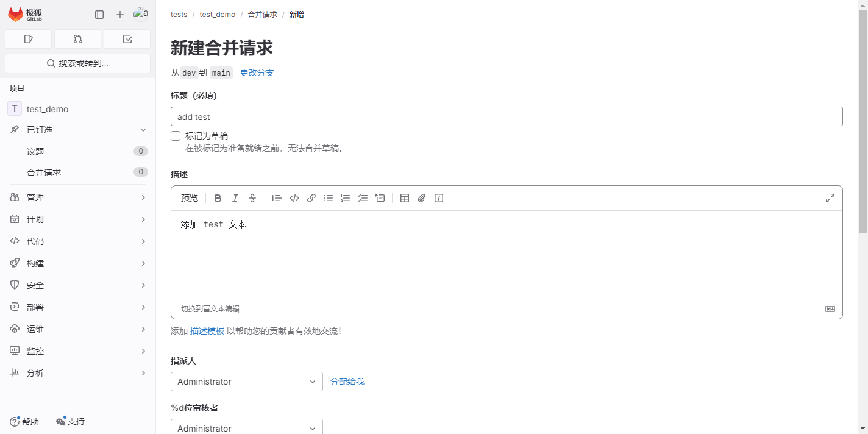
Task: Insert a table into the description
Action: pyautogui.click(x=405, y=198)
